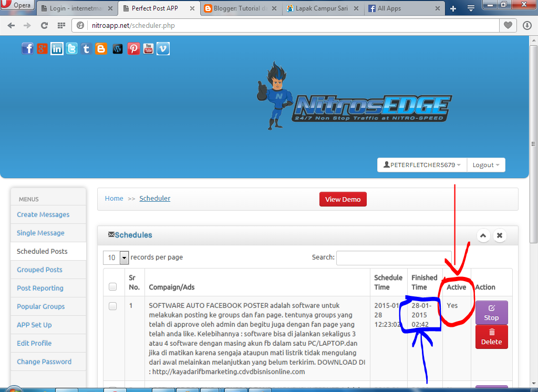
Task: Click the scrollbar down arrow
Action: [533, 384]
